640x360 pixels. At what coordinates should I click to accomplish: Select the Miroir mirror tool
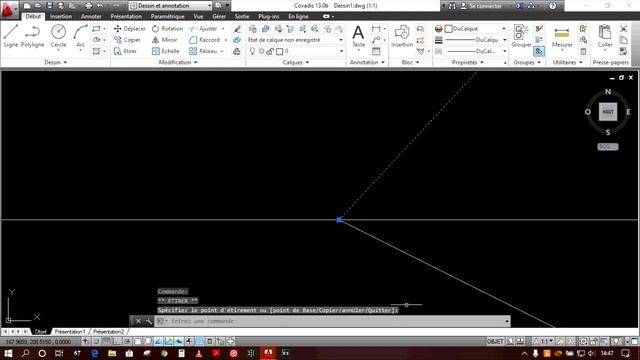pos(164,40)
